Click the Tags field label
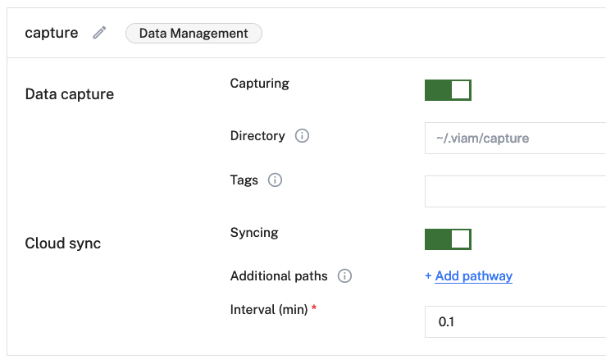 (244, 180)
